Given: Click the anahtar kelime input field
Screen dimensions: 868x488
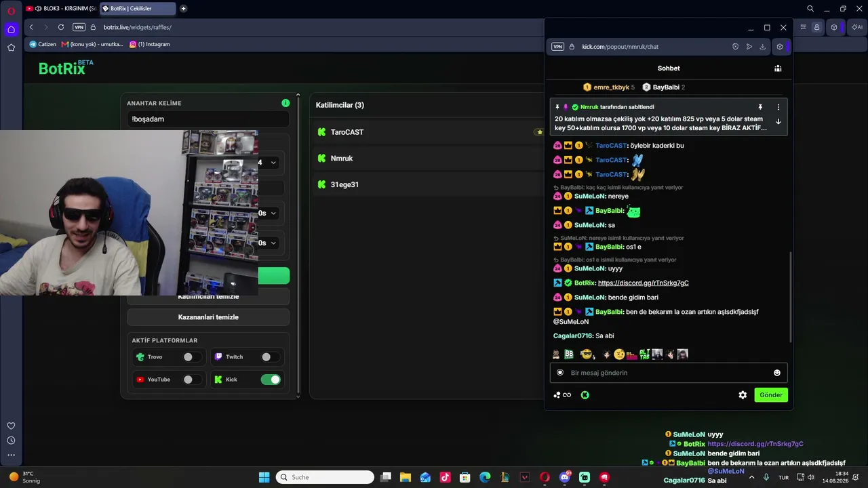Looking at the screenshot, I should pos(208,119).
